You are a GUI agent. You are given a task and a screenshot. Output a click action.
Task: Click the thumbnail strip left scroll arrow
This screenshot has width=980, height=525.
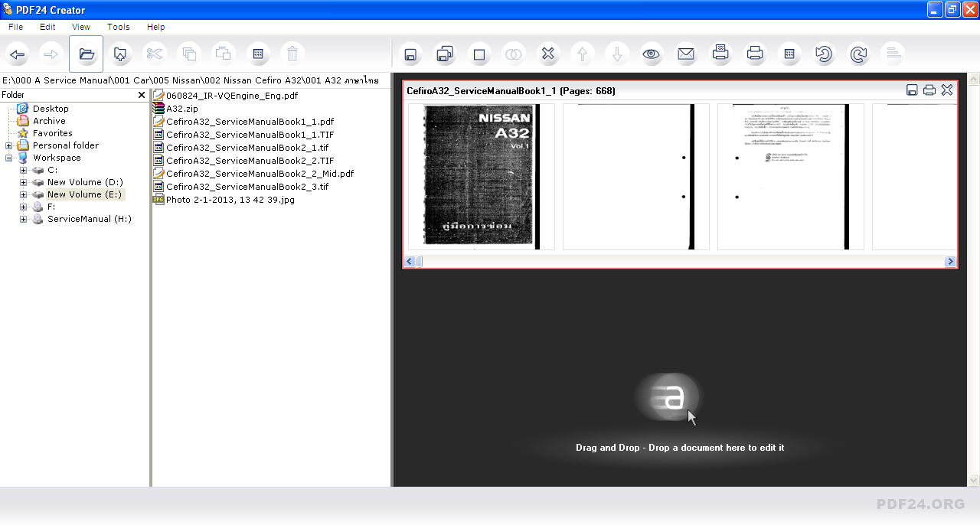410,262
